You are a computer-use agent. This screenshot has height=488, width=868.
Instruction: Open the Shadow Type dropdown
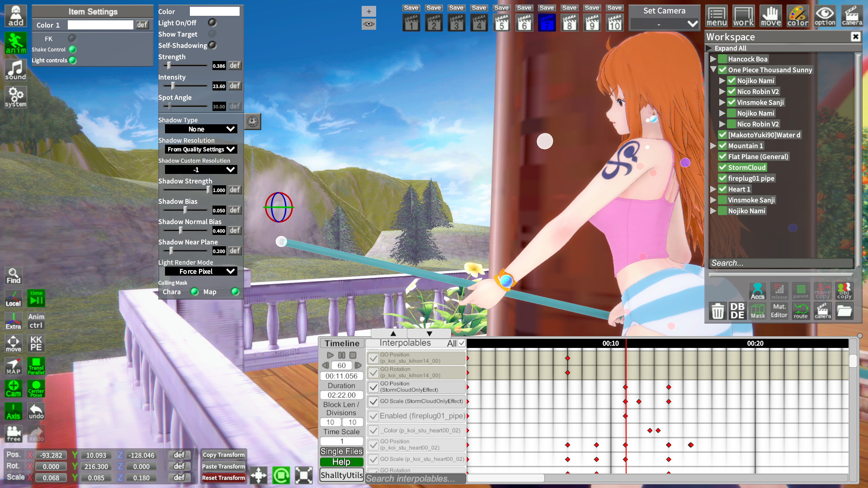tap(201, 129)
